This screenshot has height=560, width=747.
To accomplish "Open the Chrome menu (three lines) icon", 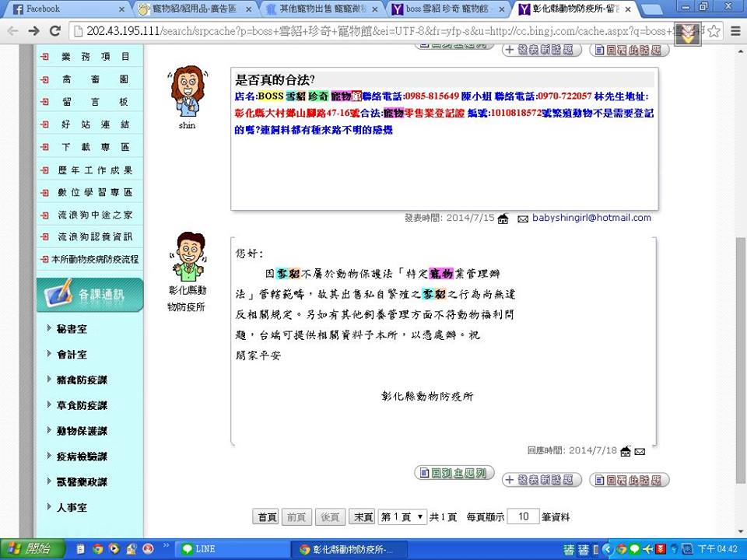I will pos(735,31).
